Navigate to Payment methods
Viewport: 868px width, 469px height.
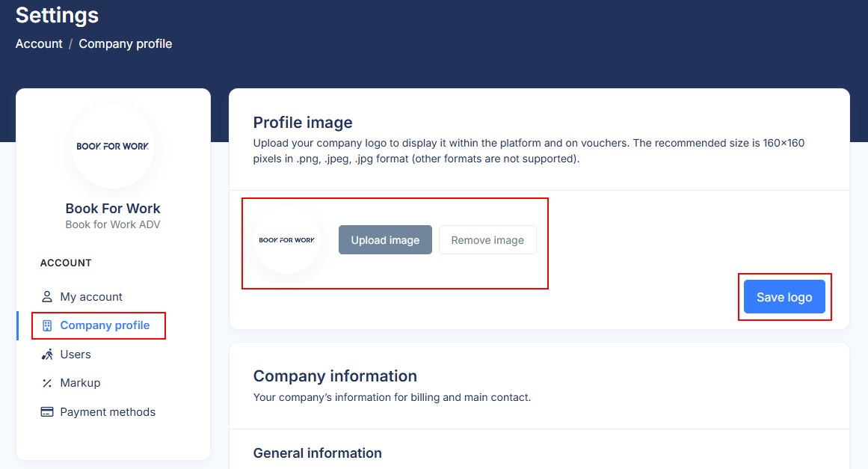click(108, 412)
